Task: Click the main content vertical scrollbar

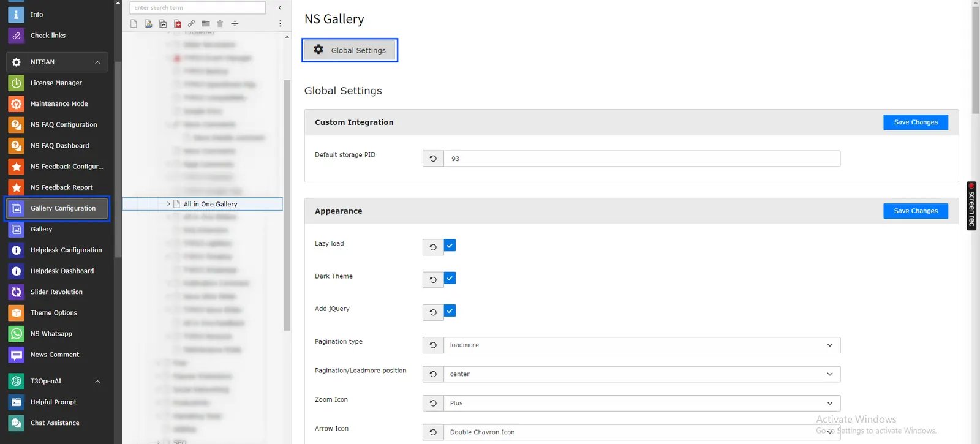Action: point(975,60)
